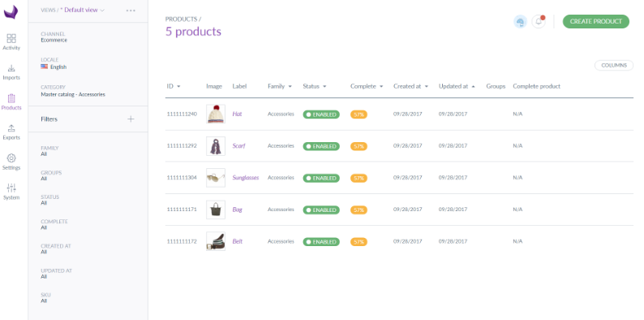This screenshot has width=644, height=320.
Task: Sort by Created at column header
Action: (x=410, y=86)
